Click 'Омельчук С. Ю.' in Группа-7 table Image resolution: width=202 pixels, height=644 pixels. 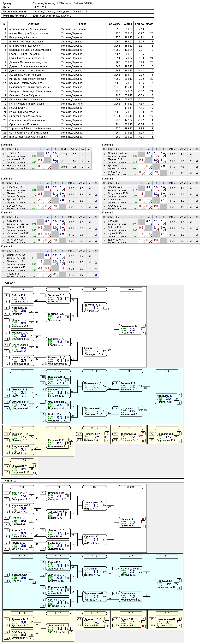16,255
